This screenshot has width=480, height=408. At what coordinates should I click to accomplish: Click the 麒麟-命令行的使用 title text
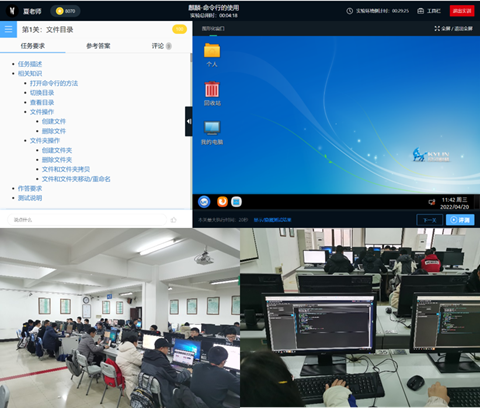pos(214,7)
